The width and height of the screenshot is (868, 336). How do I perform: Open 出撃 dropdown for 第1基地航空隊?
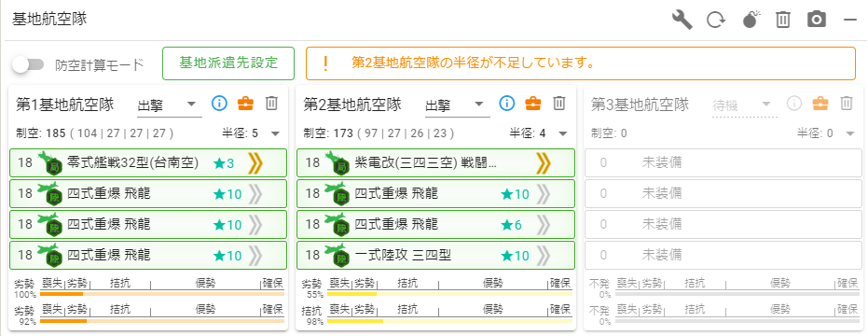[x=170, y=105]
